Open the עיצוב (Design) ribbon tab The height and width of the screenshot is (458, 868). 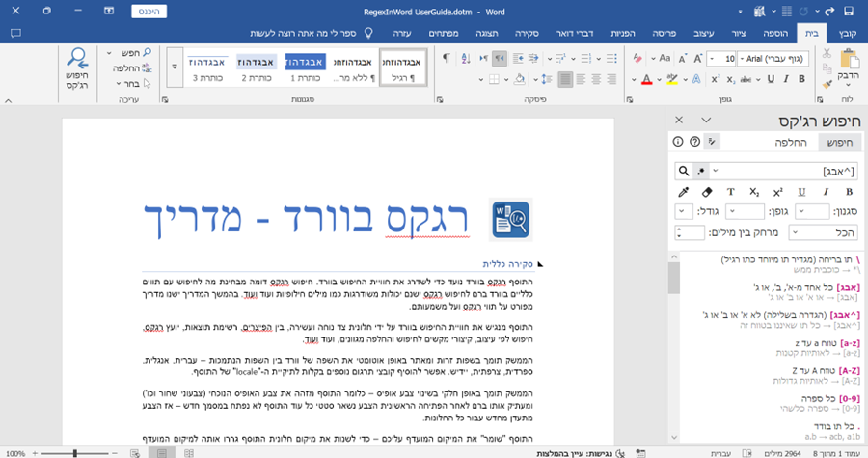pos(704,33)
